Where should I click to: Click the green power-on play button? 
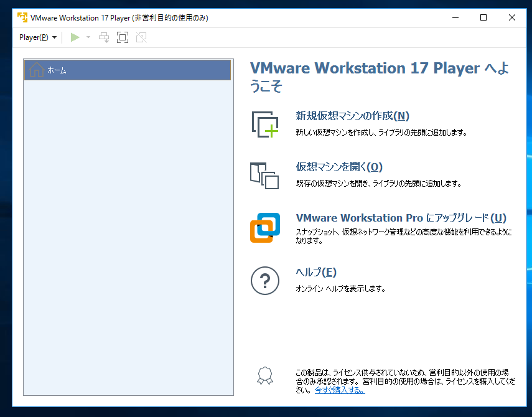(x=75, y=37)
